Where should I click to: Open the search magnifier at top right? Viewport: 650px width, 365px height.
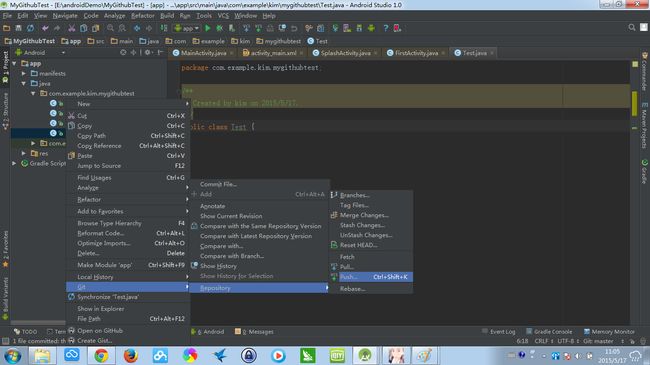tap(631, 27)
